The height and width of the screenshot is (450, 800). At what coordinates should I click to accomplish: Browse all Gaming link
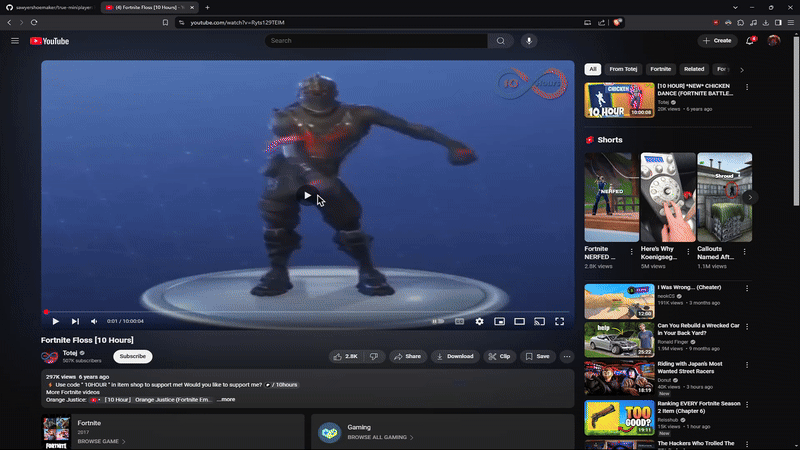380,437
